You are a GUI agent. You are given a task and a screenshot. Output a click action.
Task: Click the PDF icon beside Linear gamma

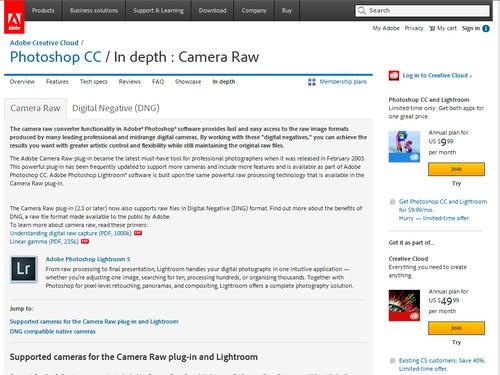(x=85, y=242)
